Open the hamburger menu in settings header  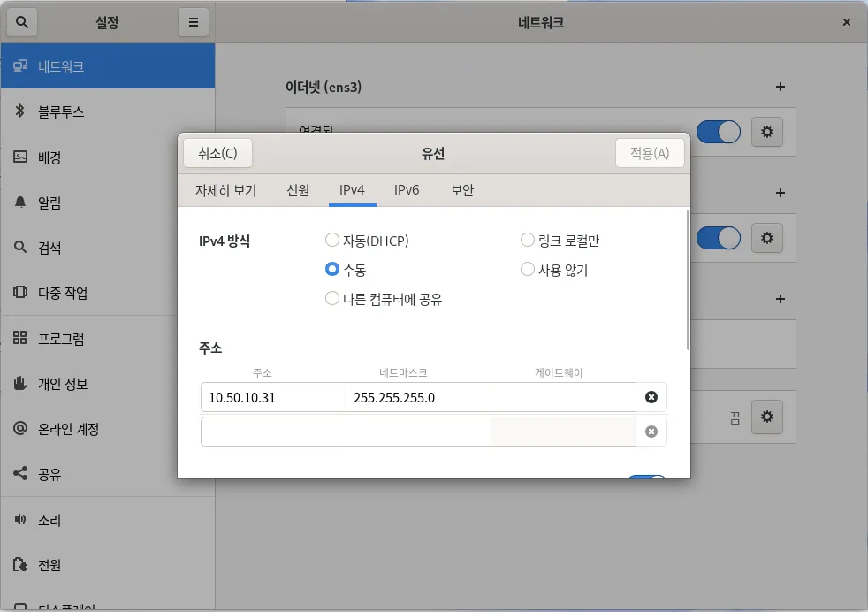pos(193,22)
